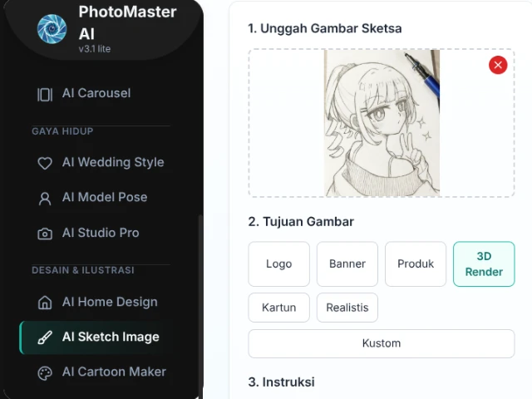Remove uploaded sketch with red X button

498,65
